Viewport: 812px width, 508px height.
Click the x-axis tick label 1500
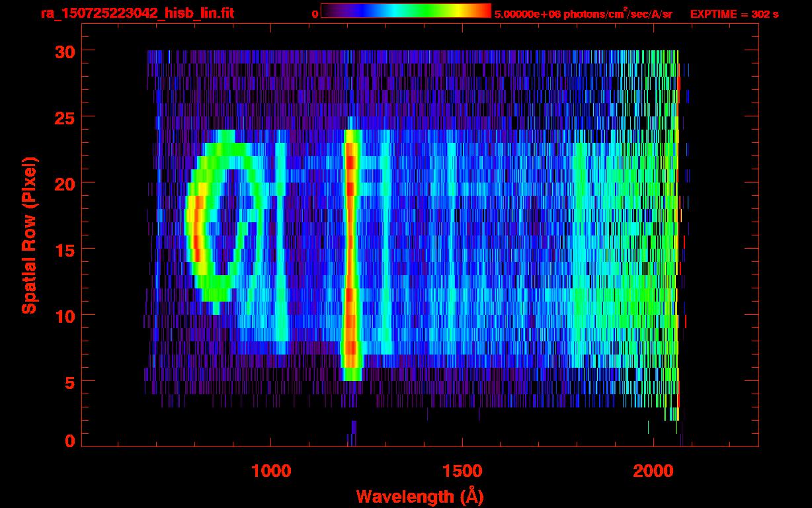click(462, 470)
